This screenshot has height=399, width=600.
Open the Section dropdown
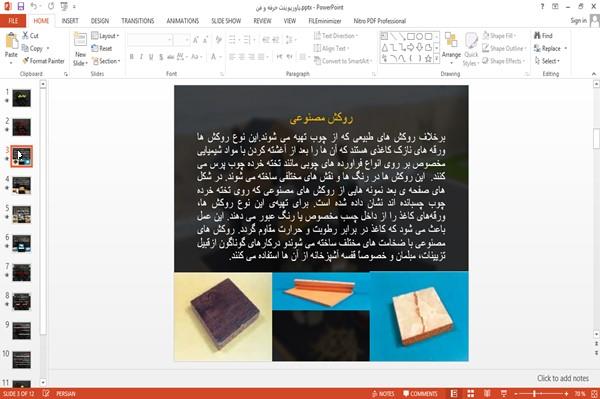[x=106, y=61]
